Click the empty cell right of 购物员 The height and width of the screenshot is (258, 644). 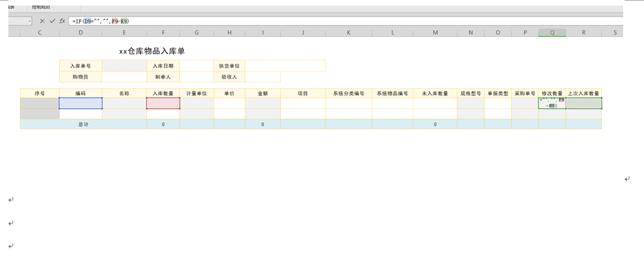pos(124,77)
